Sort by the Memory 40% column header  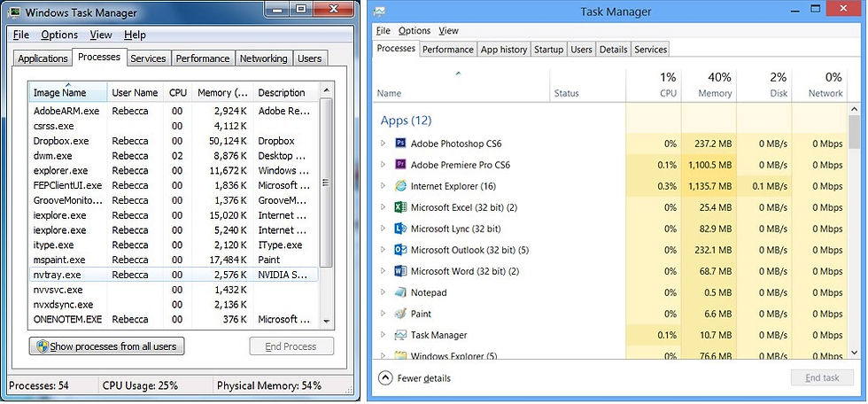pyautogui.click(x=709, y=85)
